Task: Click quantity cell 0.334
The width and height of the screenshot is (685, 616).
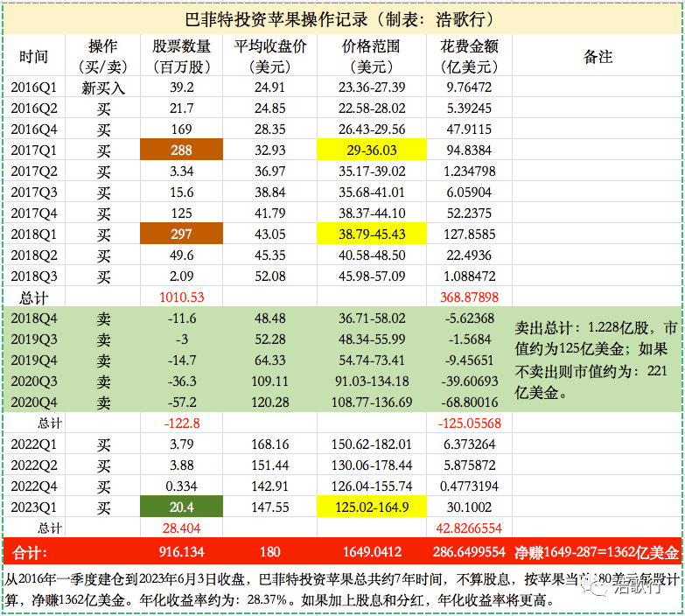Action: pyautogui.click(x=181, y=486)
